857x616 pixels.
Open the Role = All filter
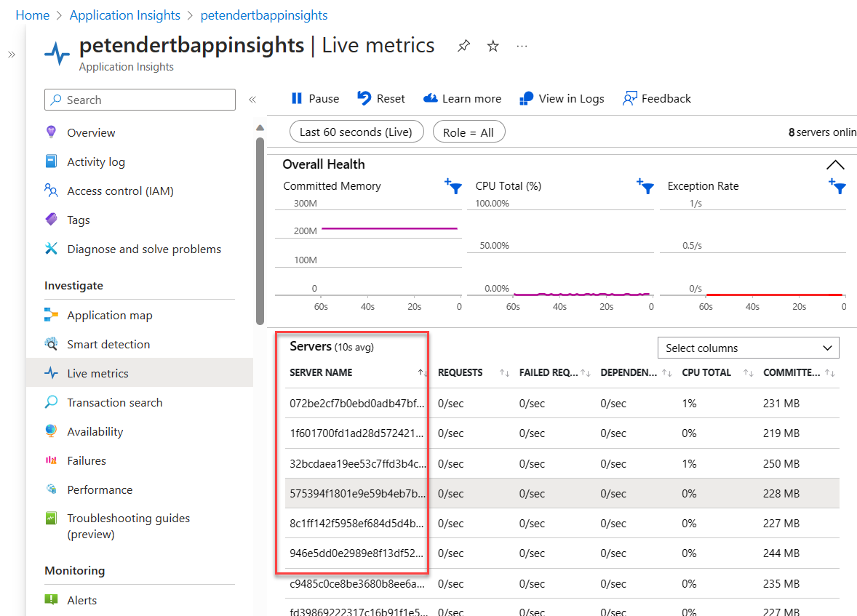click(469, 132)
